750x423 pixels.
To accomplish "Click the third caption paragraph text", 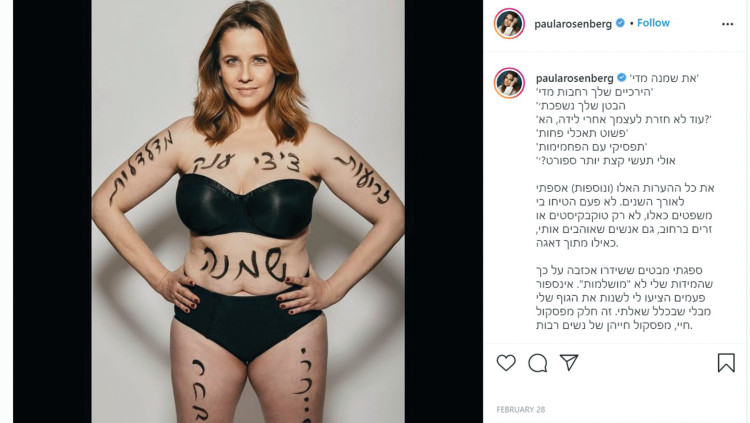I will point(624,298).
